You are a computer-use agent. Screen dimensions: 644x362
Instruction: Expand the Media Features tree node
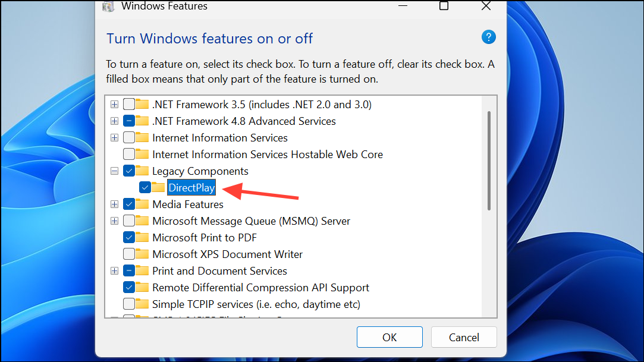(114, 204)
